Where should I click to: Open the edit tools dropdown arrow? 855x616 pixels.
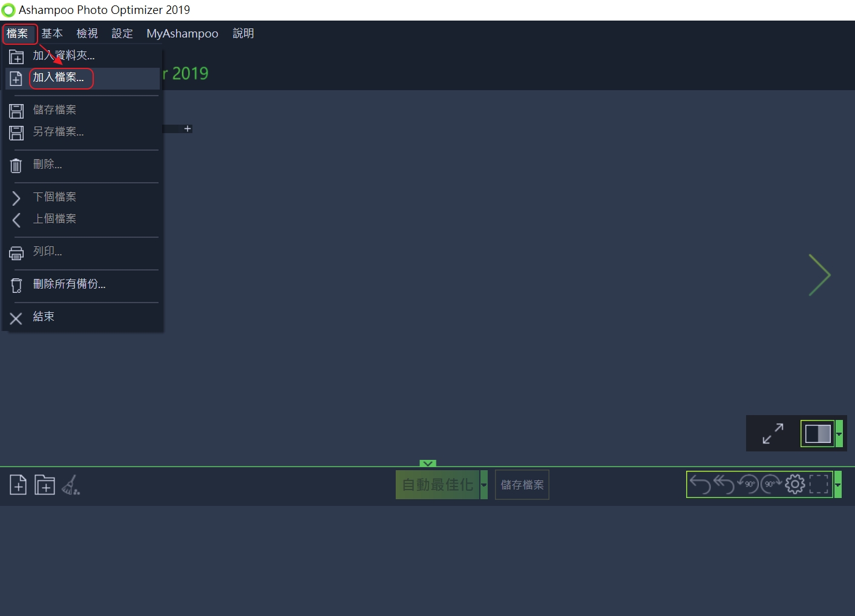click(x=838, y=485)
